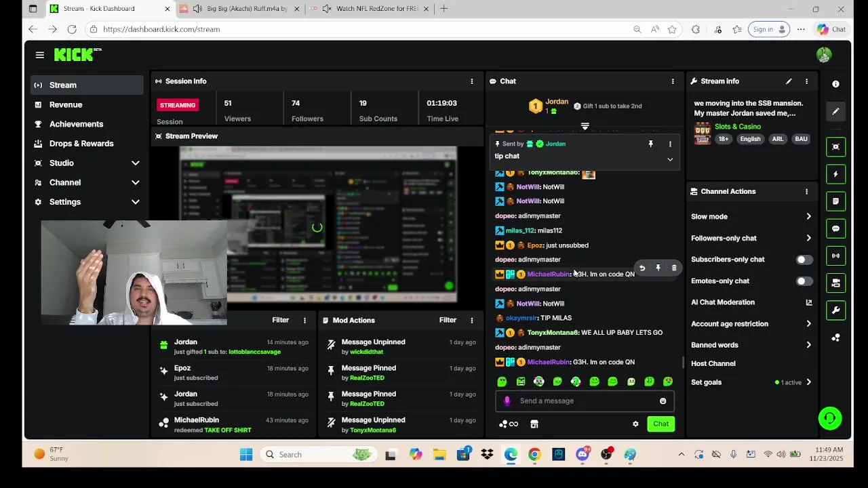This screenshot has height=488, width=868.
Task: Open the Windows Start button
Action: click(245, 455)
